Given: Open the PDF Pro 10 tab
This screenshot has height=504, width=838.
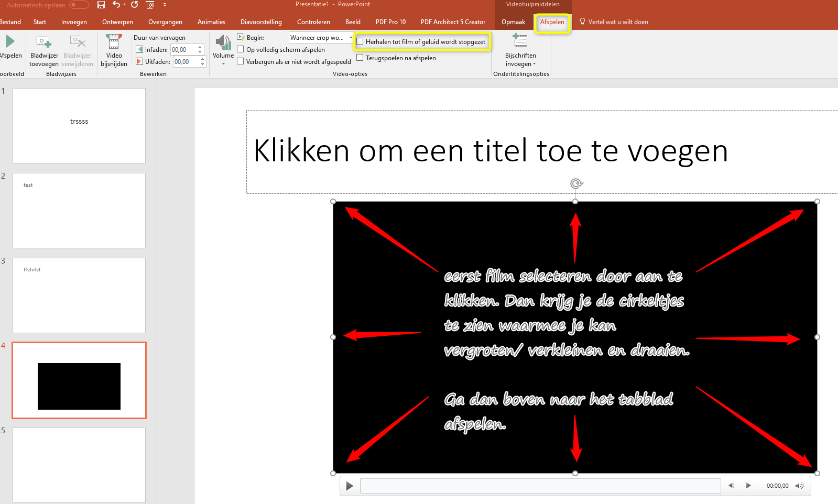Looking at the screenshot, I should pos(390,22).
